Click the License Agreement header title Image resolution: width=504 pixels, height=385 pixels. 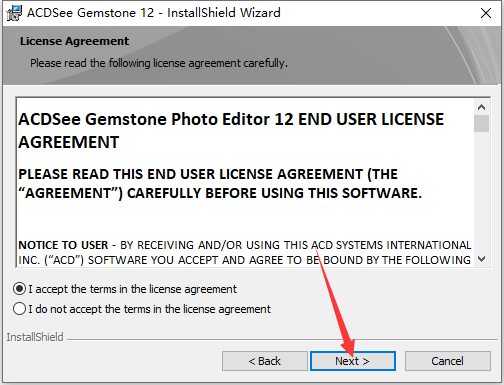pyautogui.click(x=74, y=41)
